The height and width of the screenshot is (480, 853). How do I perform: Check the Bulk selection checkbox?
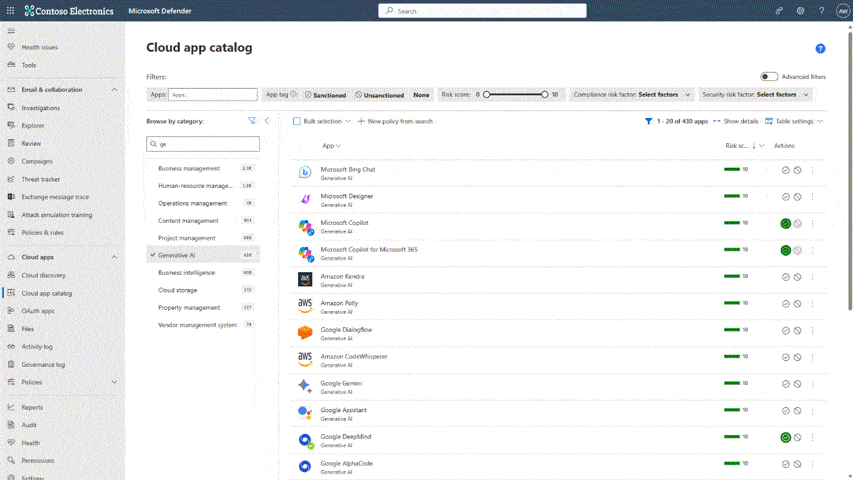click(296, 121)
